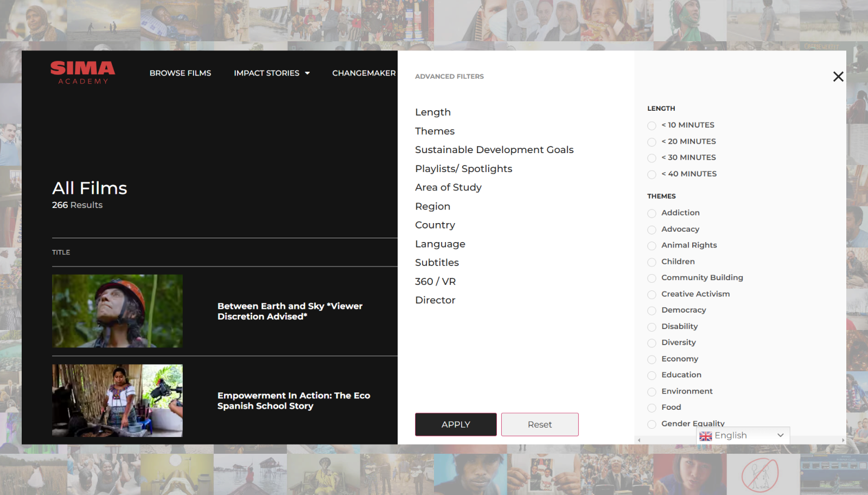Jump to the Subtitles filter section

point(437,263)
